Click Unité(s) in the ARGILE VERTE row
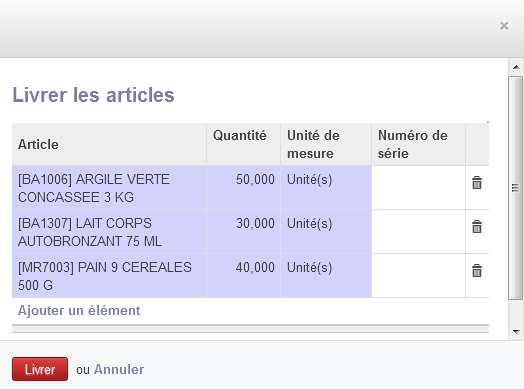Viewport: 524px width, 389px height. click(326, 188)
